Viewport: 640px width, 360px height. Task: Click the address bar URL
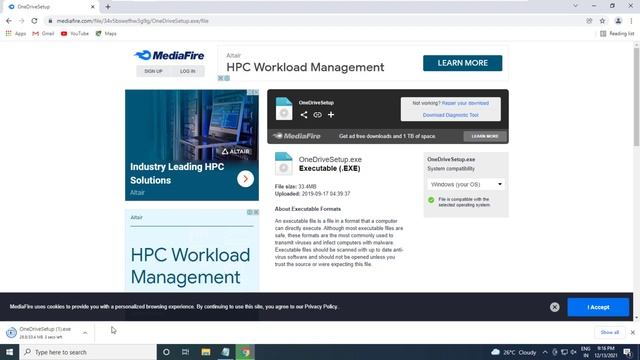133,21
